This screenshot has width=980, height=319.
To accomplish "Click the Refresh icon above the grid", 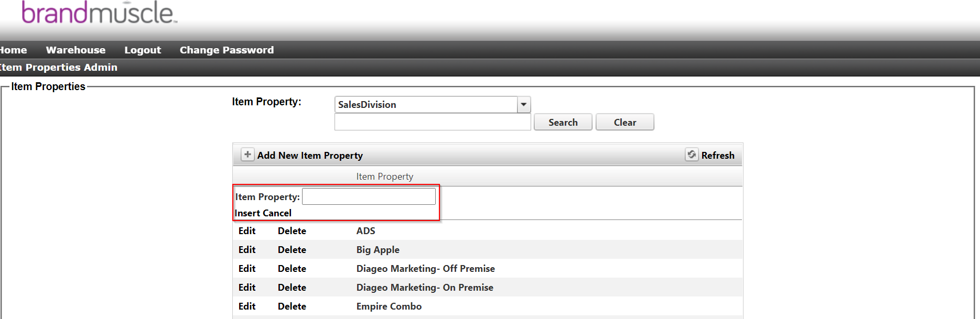I will click(692, 155).
